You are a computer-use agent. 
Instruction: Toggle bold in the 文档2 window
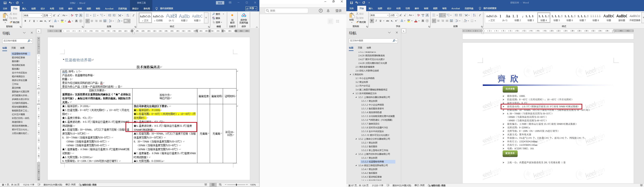25,21
